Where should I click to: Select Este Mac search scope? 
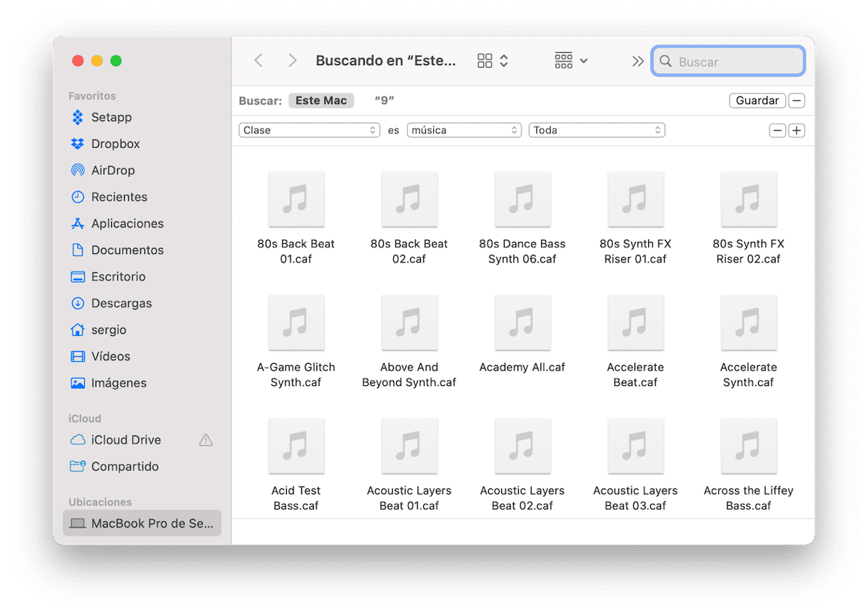point(321,101)
